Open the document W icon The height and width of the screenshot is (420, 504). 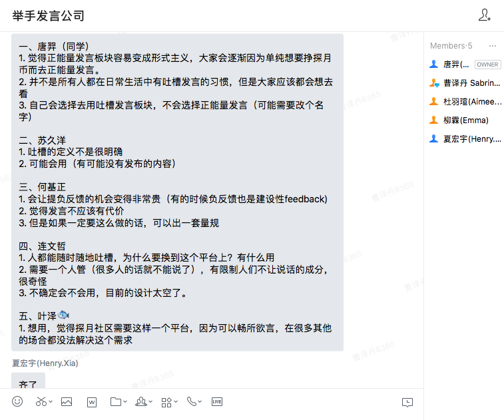tap(92, 402)
